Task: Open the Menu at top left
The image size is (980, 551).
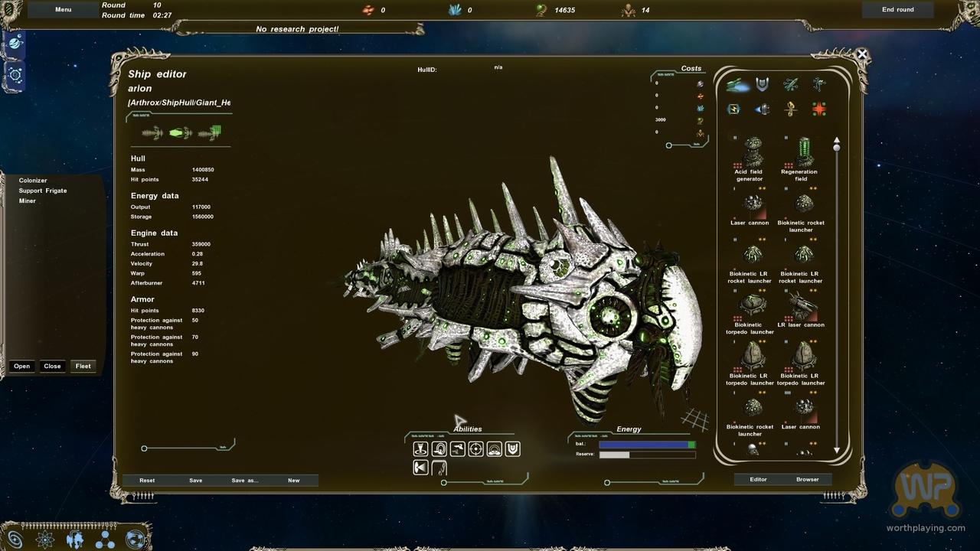Action: pyautogui.click(x=64, y=10)
